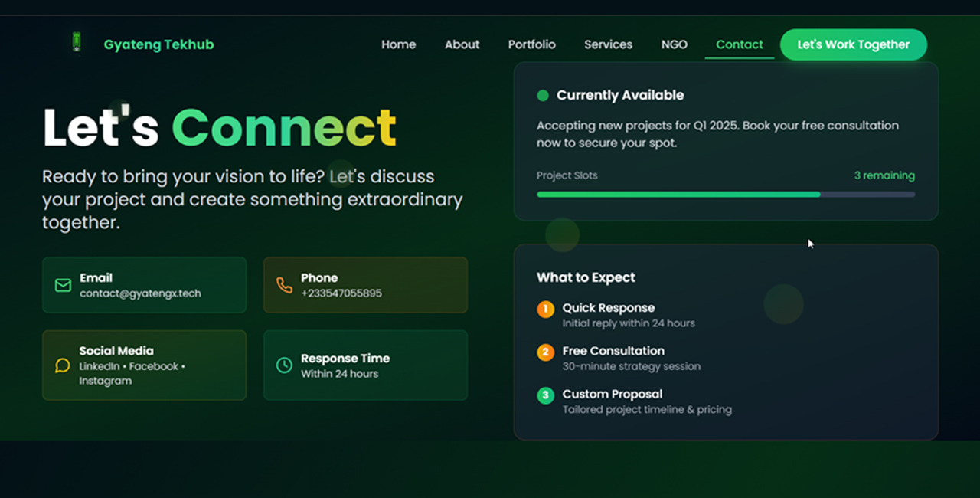This screenshot has width=980, height=498.
Task: Click the Project Slots progress bar
Action: [x=725, y=195]
